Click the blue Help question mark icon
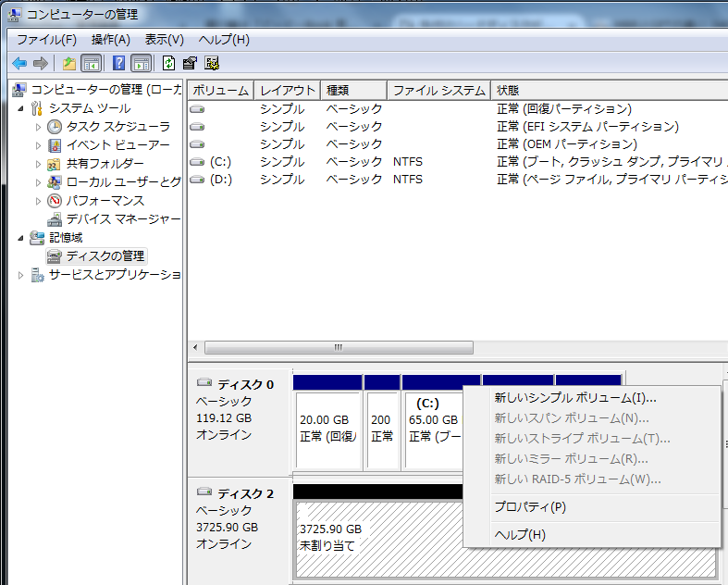The height and width of the screenshot is (585, 728). (118, 63)
